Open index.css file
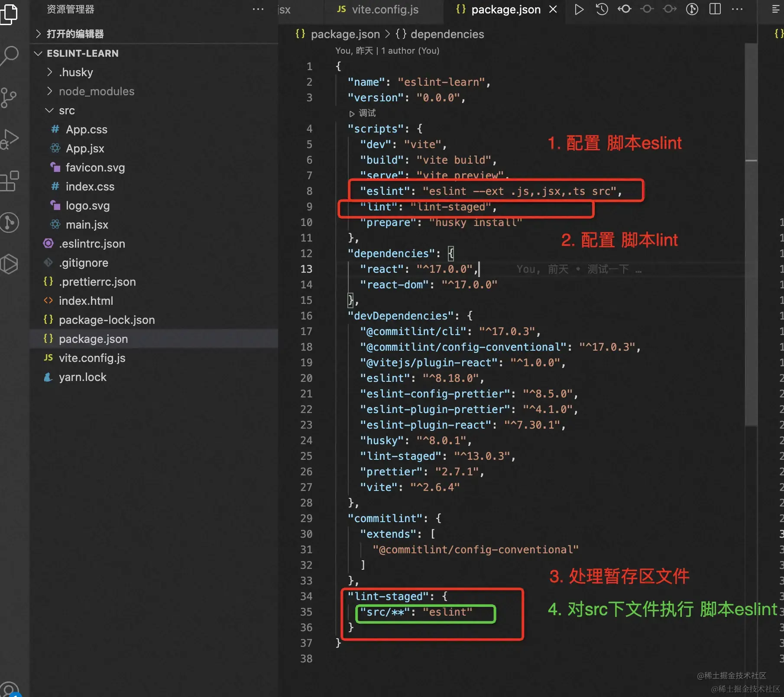Viewport: 784px width, 697px height. tap(154, 187)
